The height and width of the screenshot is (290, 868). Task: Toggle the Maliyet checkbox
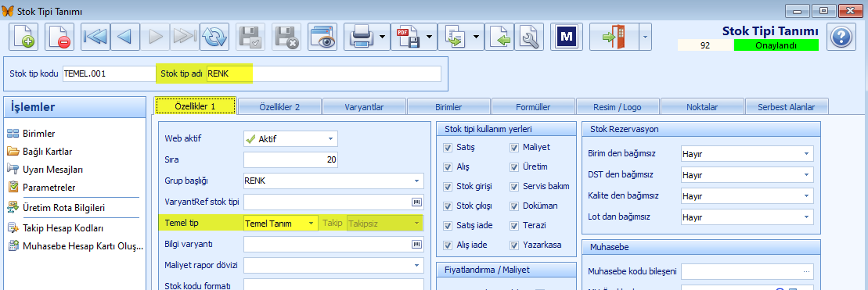tap(513, 148)
